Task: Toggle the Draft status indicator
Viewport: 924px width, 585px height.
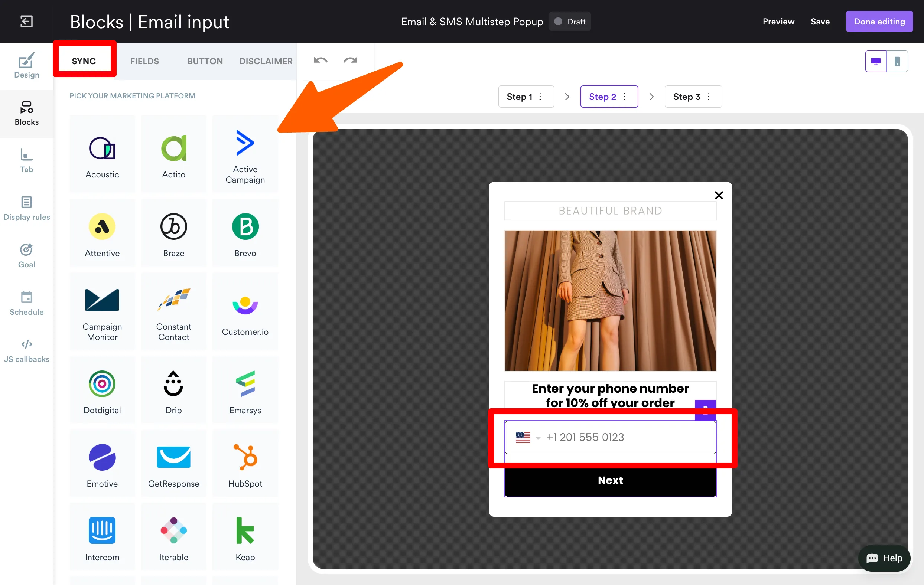Action: 570,22
